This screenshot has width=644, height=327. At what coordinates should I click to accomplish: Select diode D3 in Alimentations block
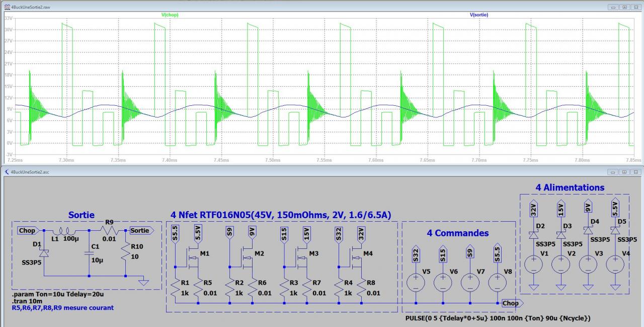click(560, 234)
